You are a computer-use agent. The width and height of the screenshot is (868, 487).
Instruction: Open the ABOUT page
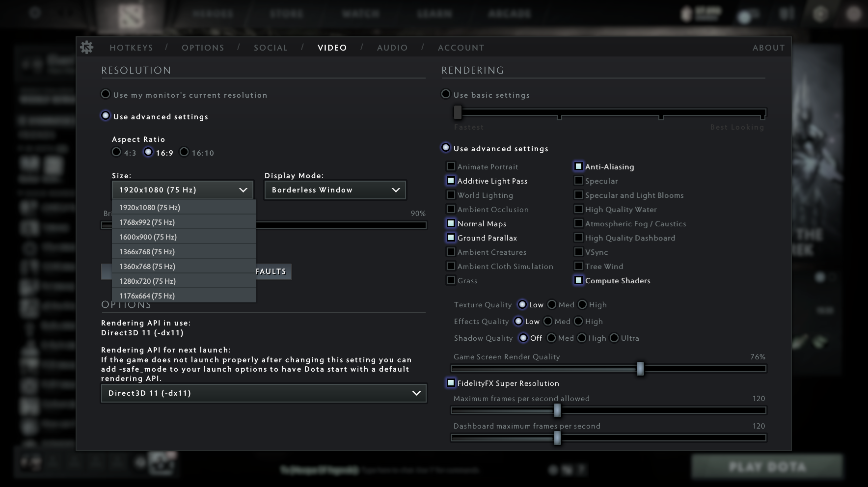point(768,48)
